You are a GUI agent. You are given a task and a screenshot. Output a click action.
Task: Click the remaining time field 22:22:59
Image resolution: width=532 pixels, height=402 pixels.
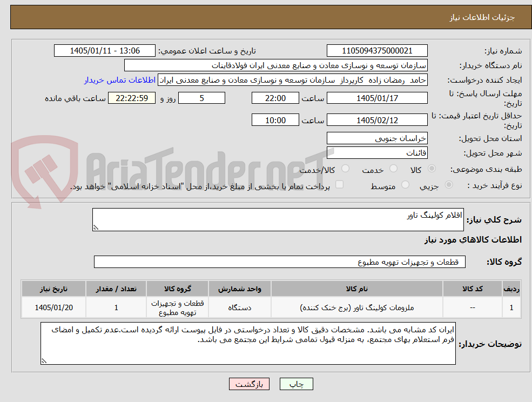132,98
